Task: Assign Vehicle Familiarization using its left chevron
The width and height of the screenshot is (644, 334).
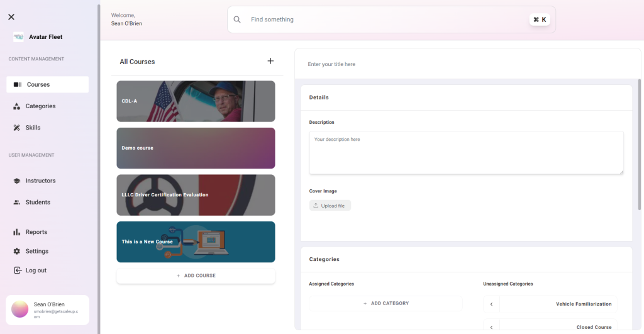Action: 491,304
